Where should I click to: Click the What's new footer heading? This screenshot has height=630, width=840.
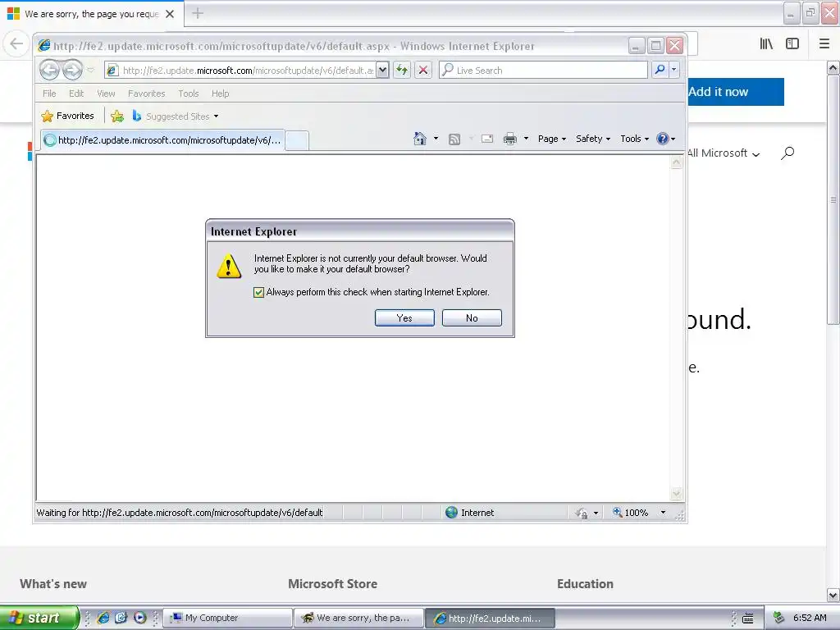53,584
